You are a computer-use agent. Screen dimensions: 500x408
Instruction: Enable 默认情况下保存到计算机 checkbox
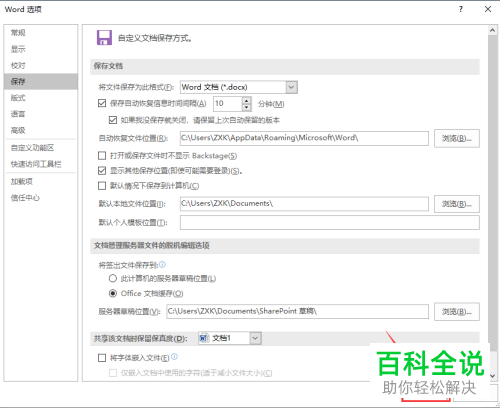click(x=102, y=186)
